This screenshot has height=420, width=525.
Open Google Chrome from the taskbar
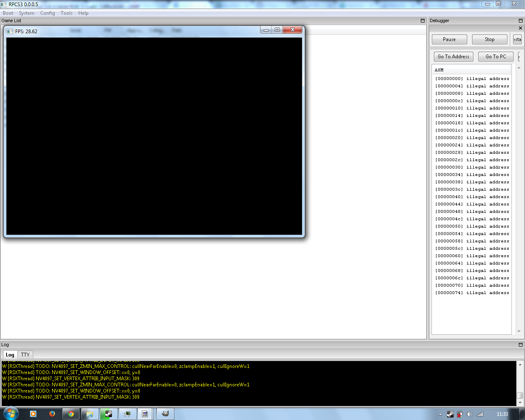pos(71,414)
